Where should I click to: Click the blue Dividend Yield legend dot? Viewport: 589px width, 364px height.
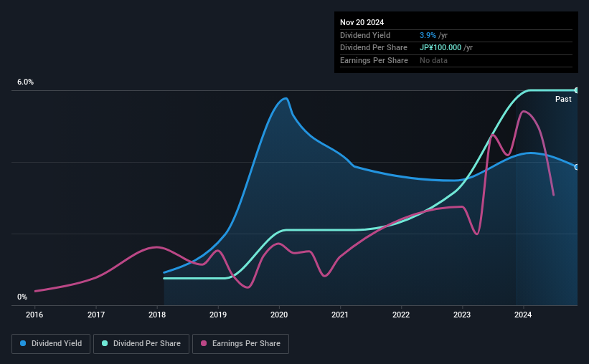tap(23, 343)
